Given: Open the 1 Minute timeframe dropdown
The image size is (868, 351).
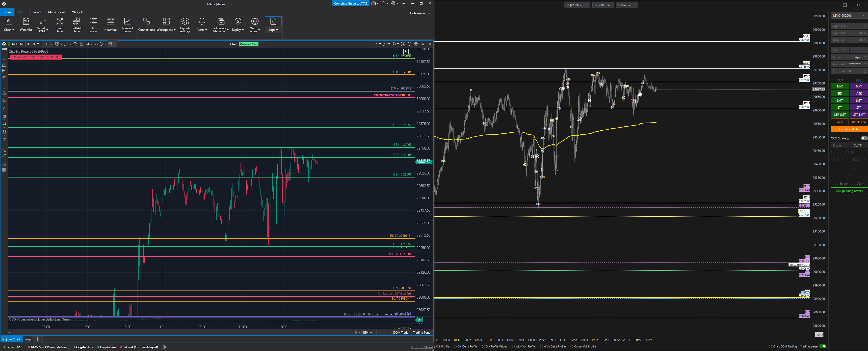Looking at the screenshot, I should (x=627, y=5).
